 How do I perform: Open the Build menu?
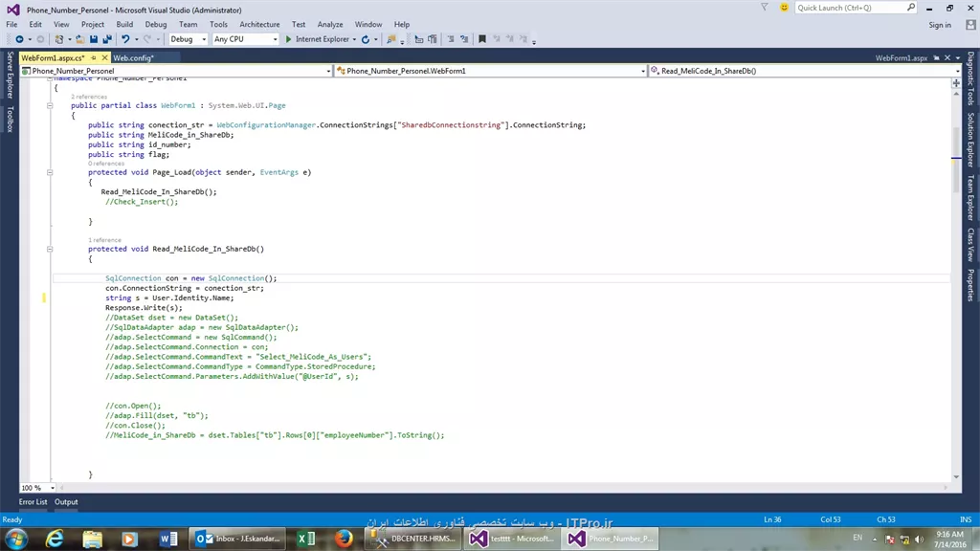point(124,24)
